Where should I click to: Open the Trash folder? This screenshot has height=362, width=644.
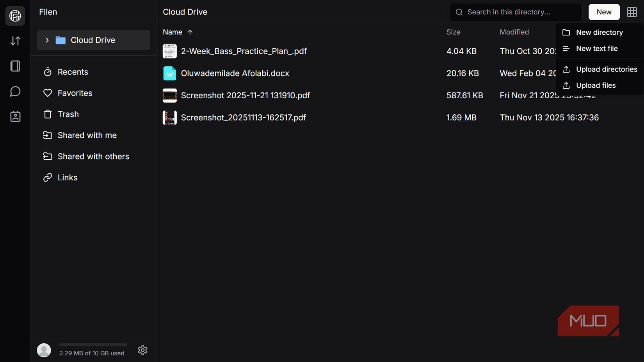click(x=69, y=114)
